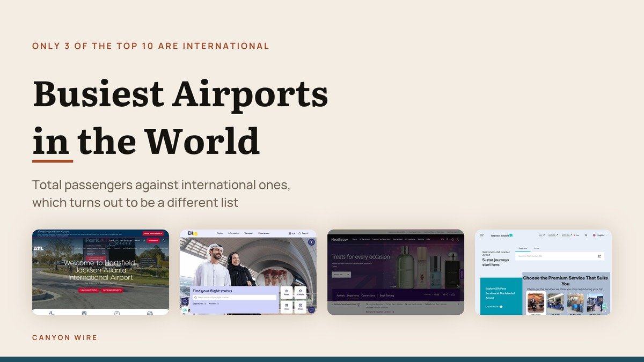Open the Istanbul Airport website thumbnail
This screenshot has height=362, width=644.
coord(543,272)
